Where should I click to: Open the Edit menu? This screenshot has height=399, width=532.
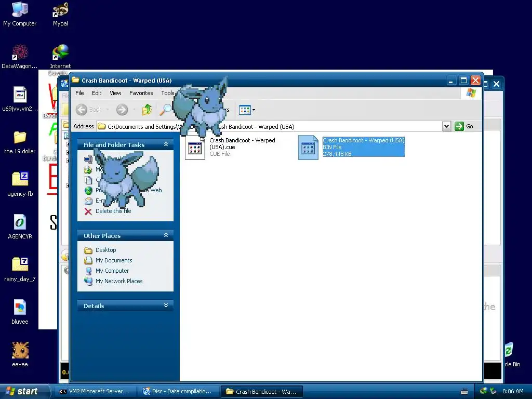[x=96, y=93]
